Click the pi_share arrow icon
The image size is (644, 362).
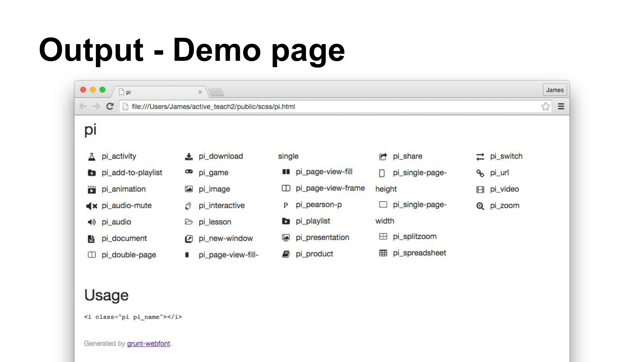point(383,157)
